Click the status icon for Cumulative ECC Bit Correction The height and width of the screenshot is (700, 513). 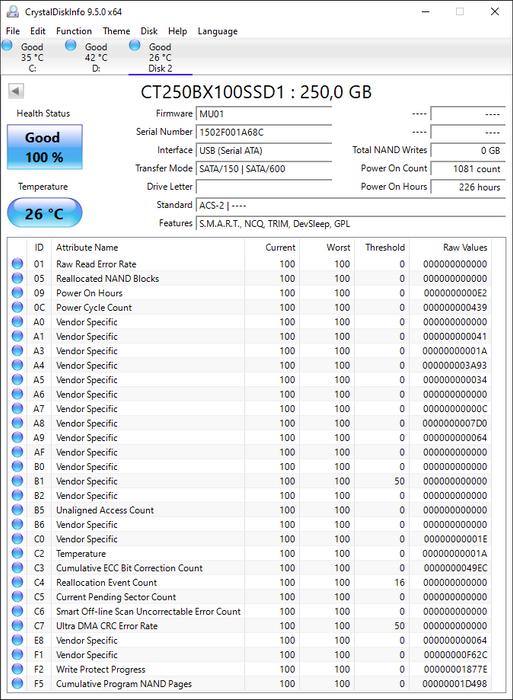pos(17,568)
